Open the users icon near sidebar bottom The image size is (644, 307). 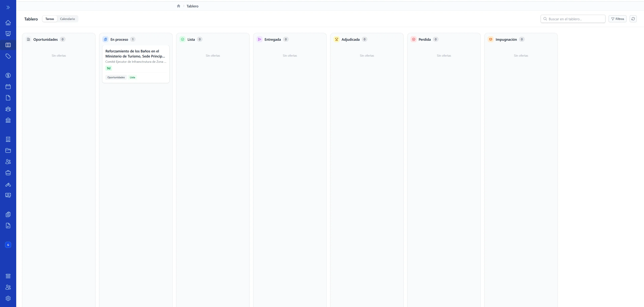(x=8, y=287)
